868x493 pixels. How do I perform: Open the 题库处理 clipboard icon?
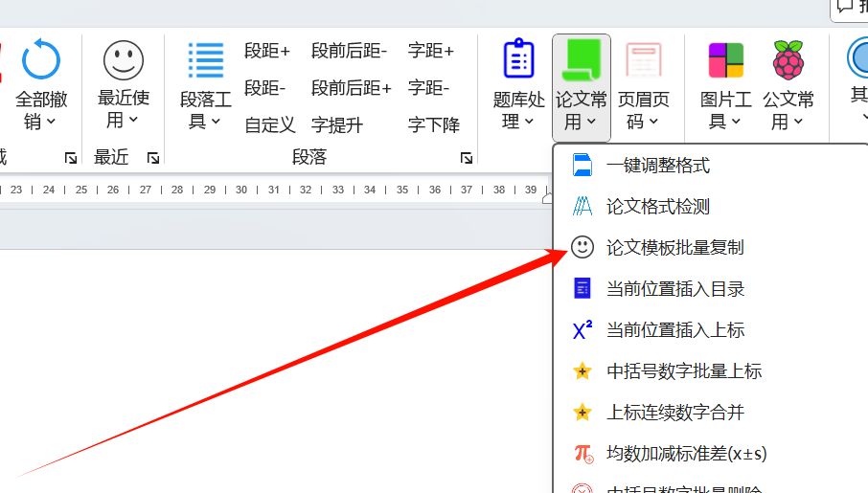(518, 58)
